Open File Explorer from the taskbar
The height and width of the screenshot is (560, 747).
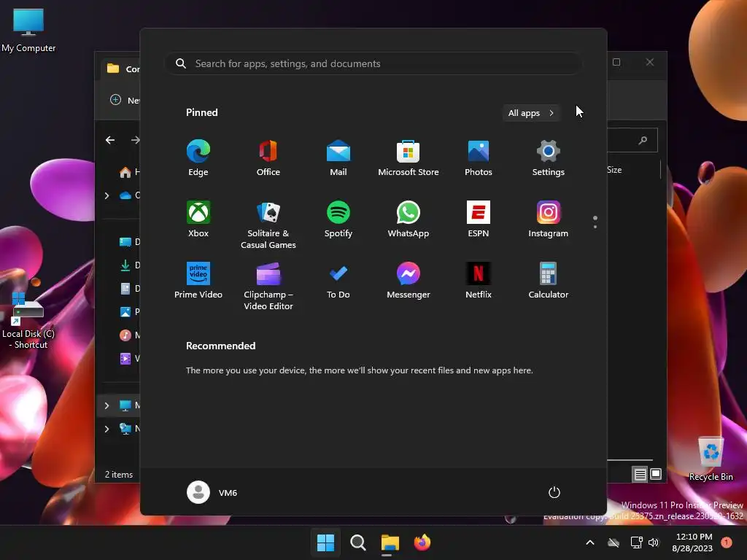390,542
